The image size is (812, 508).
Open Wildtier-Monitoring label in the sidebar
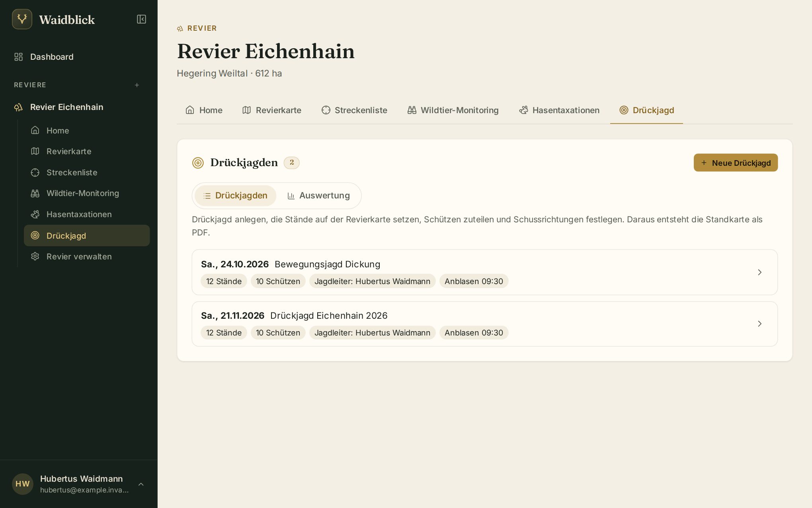coord(83,193)
